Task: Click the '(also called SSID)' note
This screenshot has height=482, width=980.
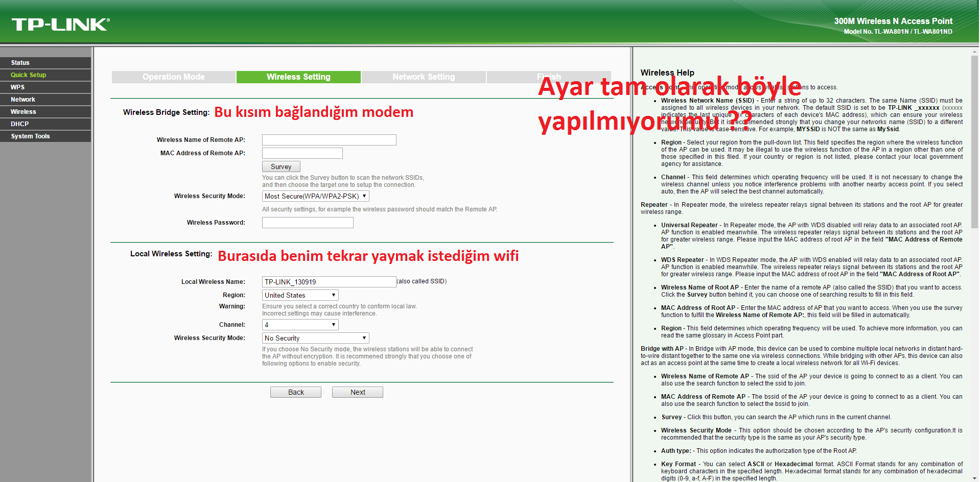Action: tap(422, 281)
